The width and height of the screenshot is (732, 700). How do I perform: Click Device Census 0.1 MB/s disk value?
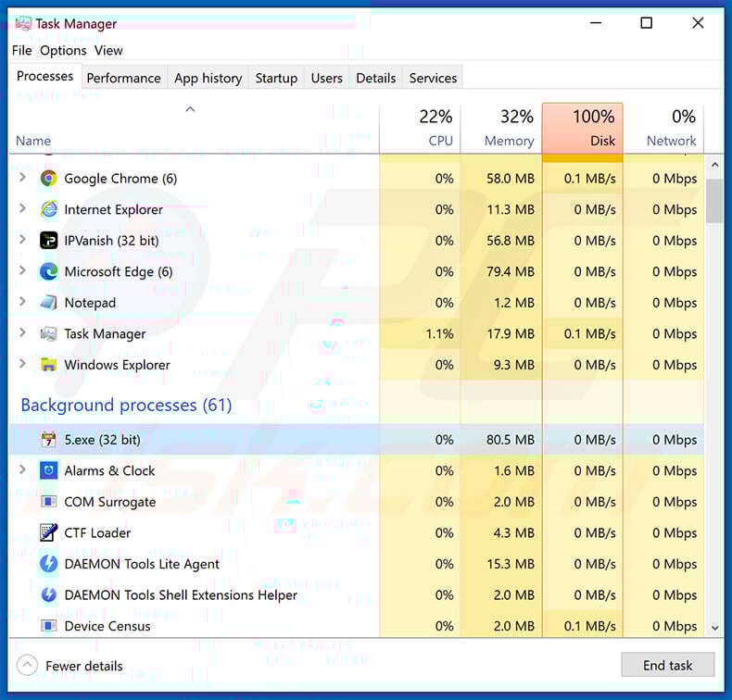589,626
